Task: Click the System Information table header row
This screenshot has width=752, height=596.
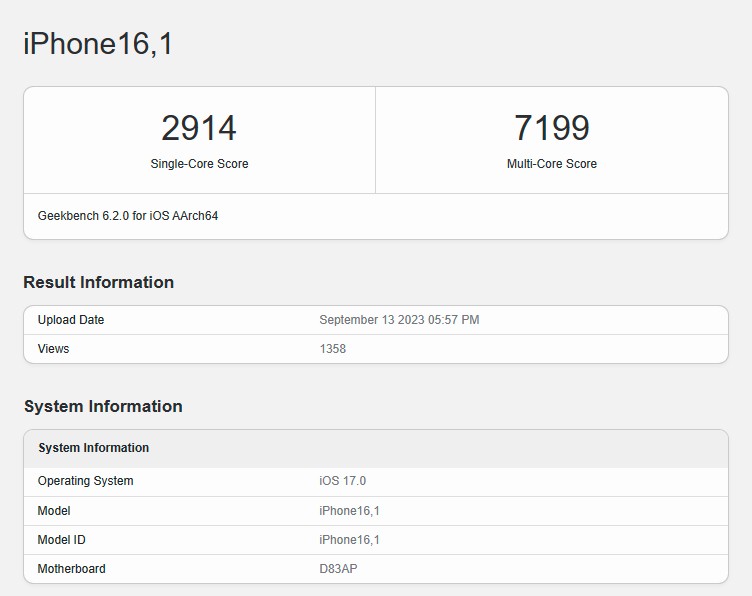Action: (x=94, y=448)
